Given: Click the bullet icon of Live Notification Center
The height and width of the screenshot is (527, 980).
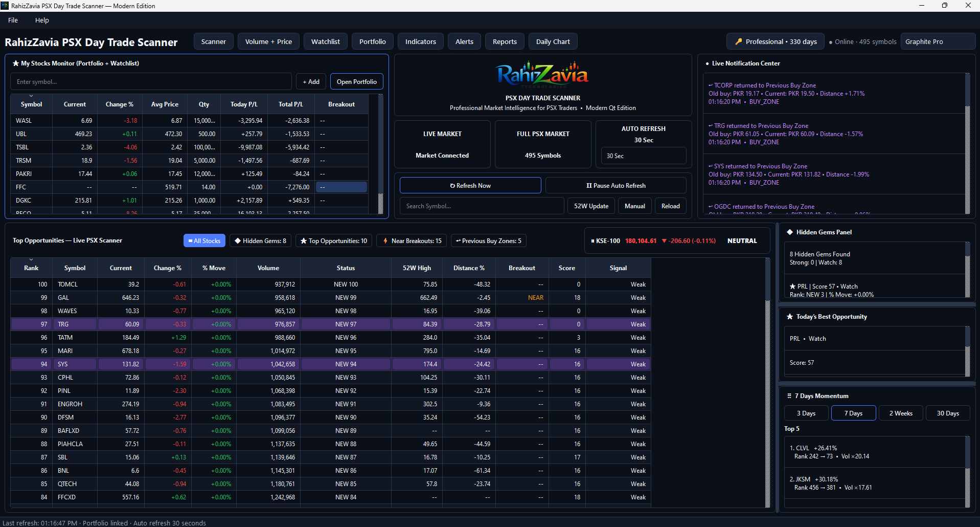Looking at the screenshot, I should tap(707, 64).
